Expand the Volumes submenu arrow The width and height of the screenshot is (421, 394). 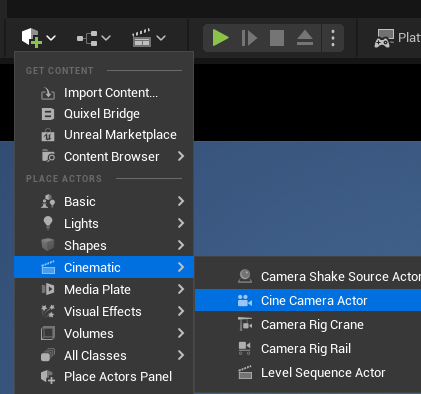pos(181,333)
